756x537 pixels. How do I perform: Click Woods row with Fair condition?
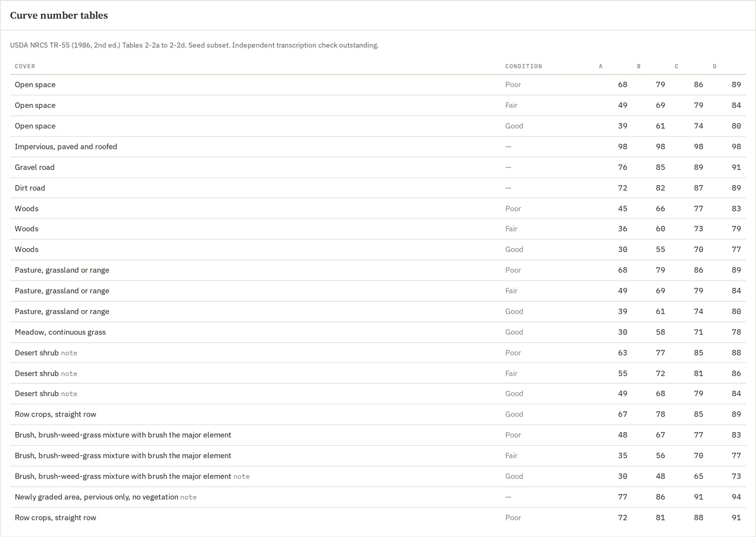[378, 229]
